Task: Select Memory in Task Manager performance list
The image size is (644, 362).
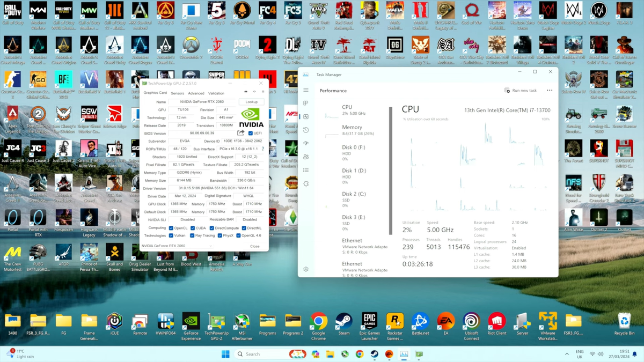Action: (x=355, y=130)
